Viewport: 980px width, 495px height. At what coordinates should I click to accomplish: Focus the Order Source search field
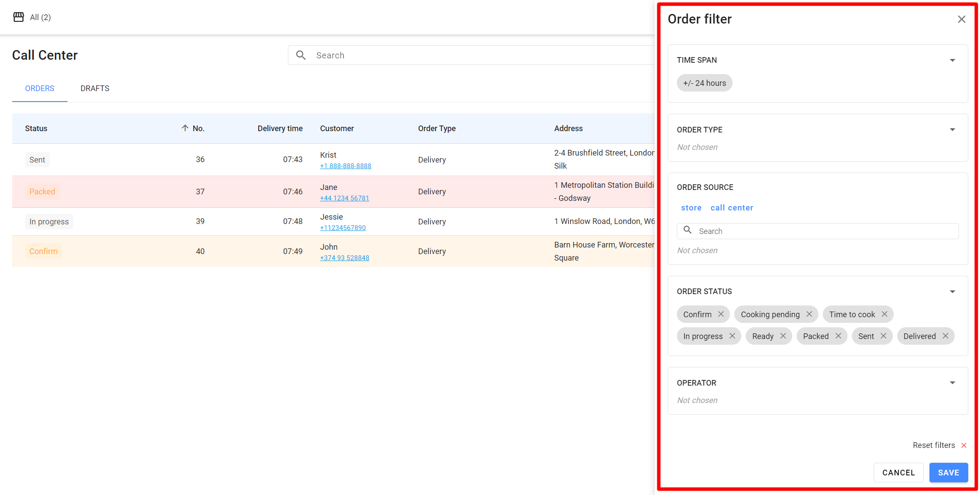click(818, 231)
